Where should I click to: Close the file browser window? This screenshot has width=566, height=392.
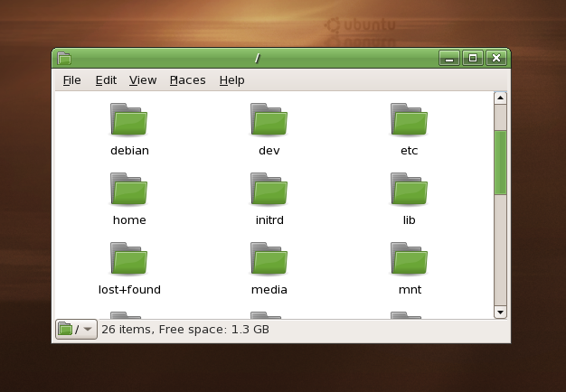496,58
